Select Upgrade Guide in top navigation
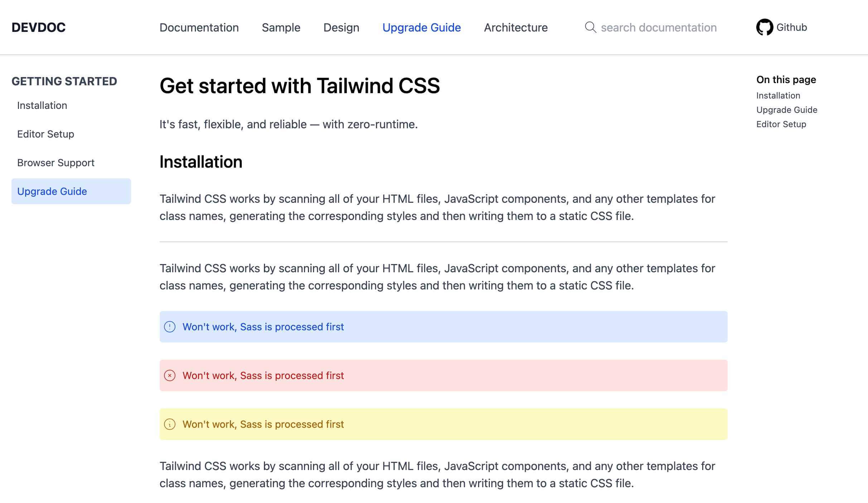 [421, 28]
